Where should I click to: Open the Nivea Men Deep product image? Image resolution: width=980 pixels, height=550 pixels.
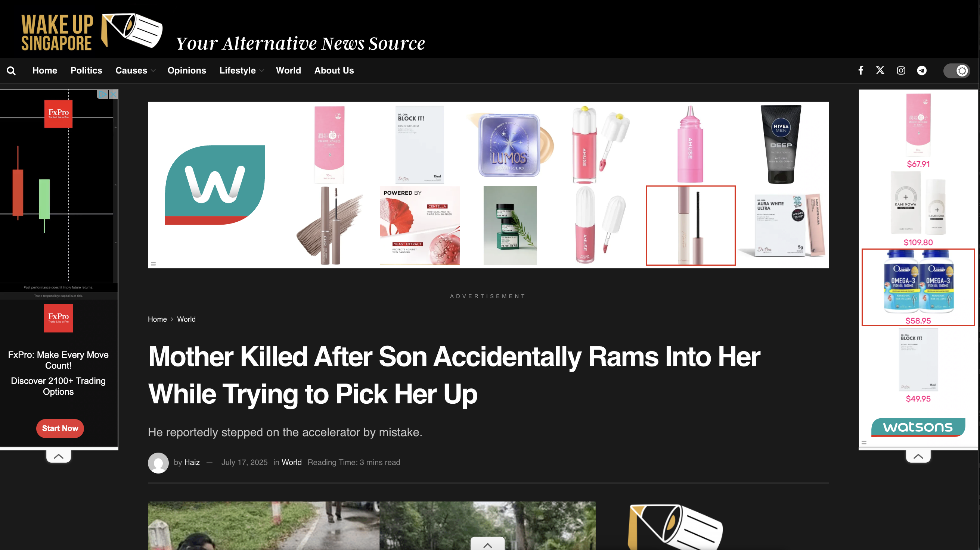click(781, 144)
